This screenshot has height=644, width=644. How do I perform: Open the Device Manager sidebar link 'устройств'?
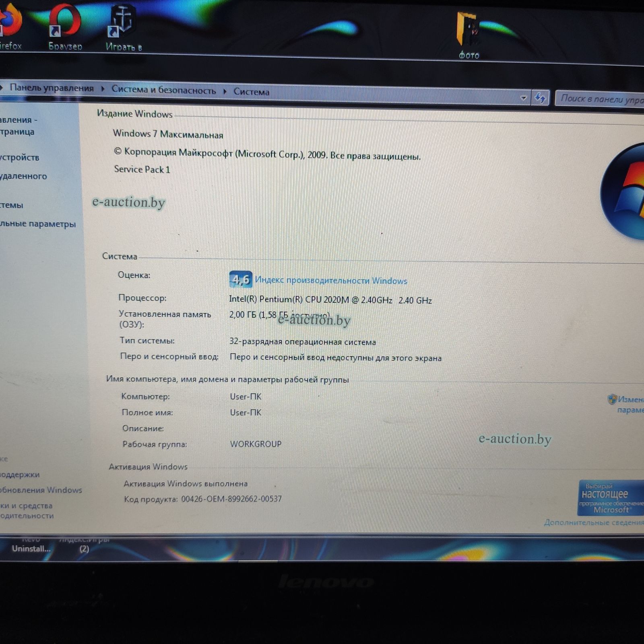tap(19, 157)
